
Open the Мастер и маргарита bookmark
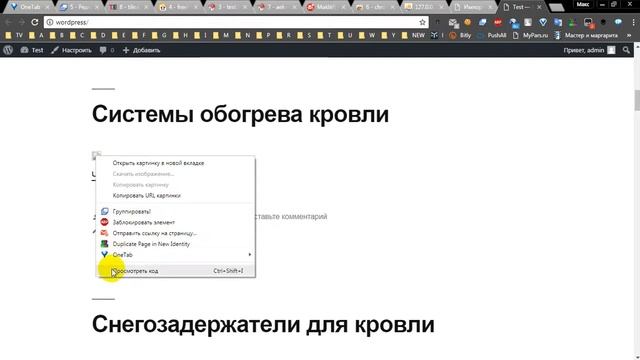586,36
